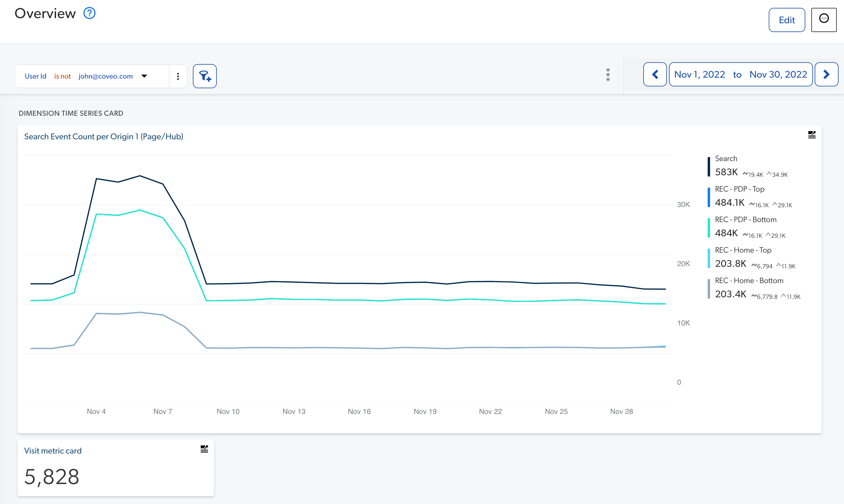The width and height of the screenshot is (844, 504).
Task: Go to next period with right chevron icon
Action: (x=827, y=74)
